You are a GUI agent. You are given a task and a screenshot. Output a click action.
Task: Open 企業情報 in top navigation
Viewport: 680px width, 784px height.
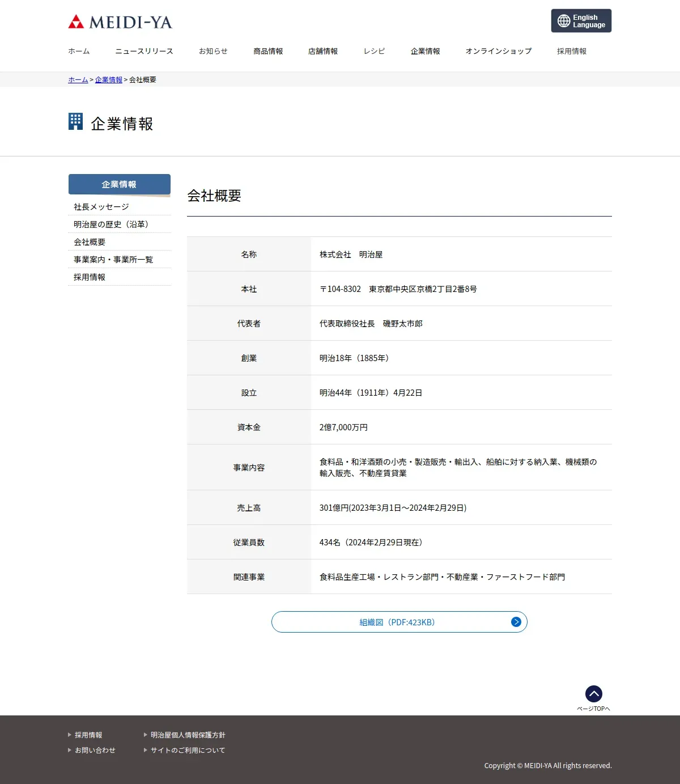point(426,51)
